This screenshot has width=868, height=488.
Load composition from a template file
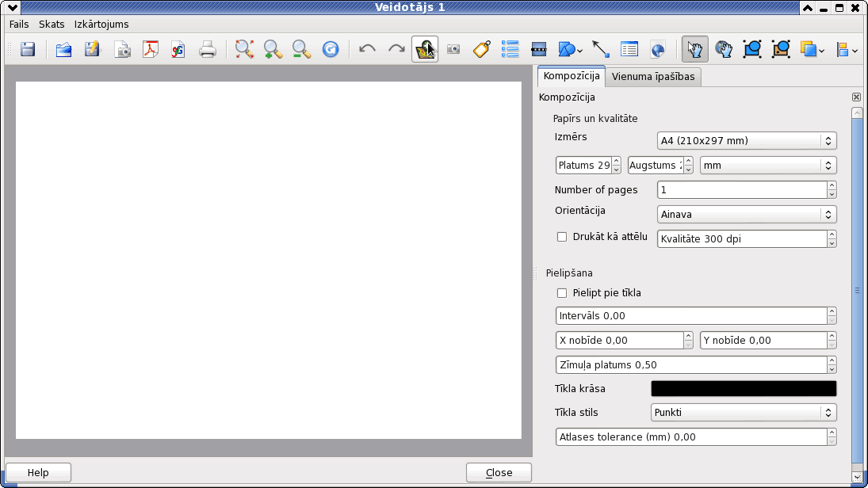click(63, 50)
